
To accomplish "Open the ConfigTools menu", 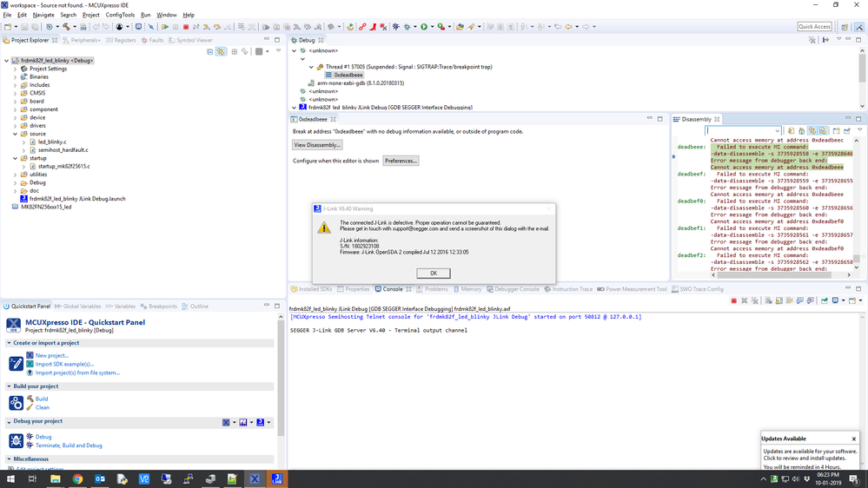I will point(120,15).
